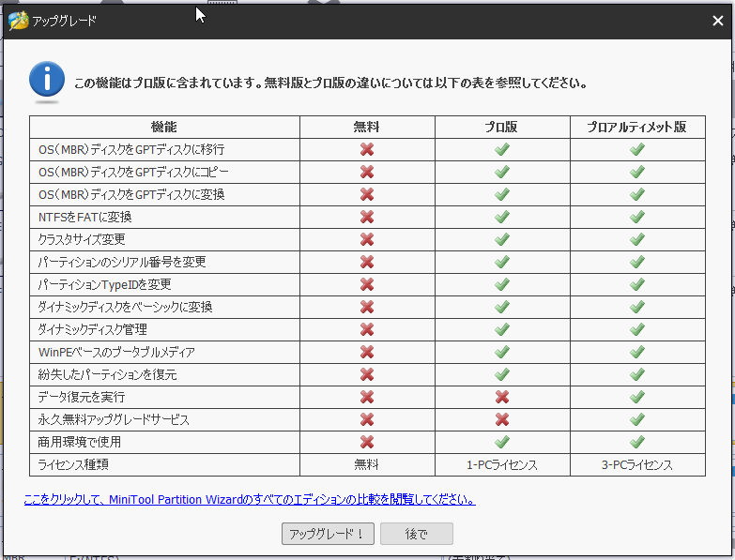The width and height of the screenshot is (735, 560).
Task: Click the 後で button to dismiss
Action: (x=416, y=534)
